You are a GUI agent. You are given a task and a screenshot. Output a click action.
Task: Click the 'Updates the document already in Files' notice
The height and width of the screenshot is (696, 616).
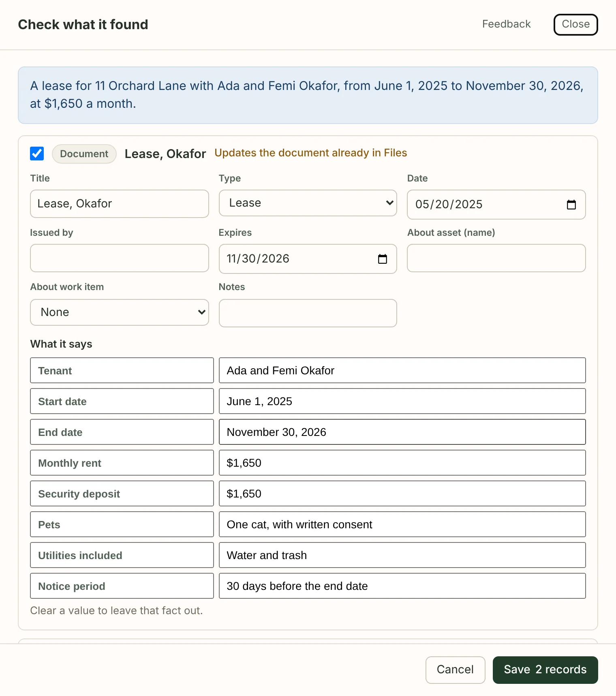[x=311, y=153]
